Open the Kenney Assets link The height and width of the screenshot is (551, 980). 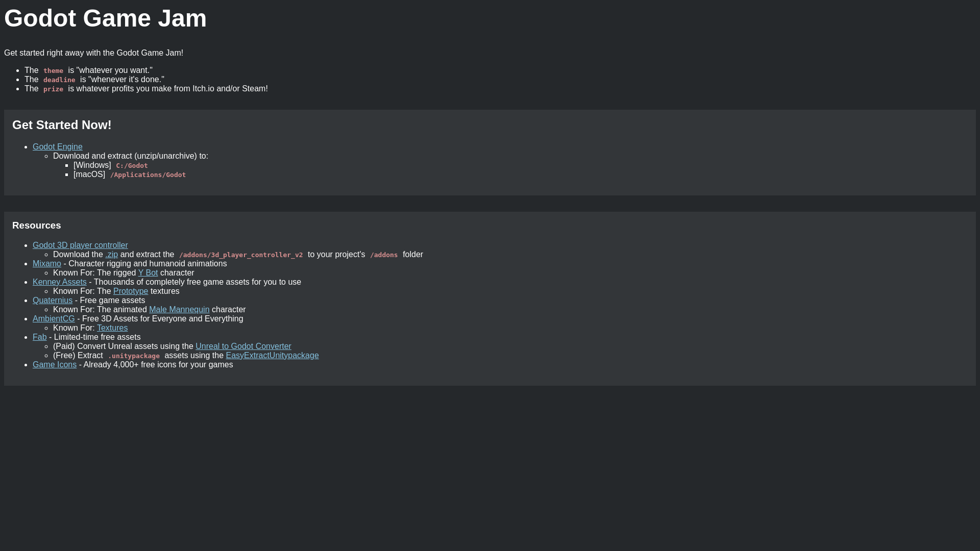pos(60,282)
